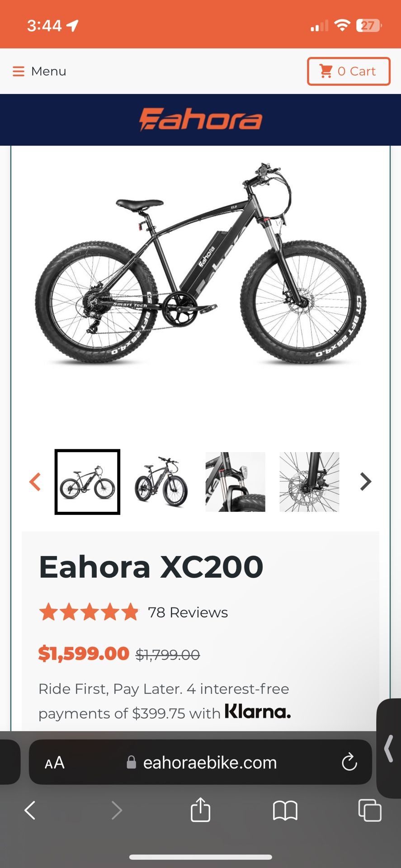Tap the eahoraebike.com address bar
The height and width of the screenshot is (868, 401).
(x=201, y=762)
